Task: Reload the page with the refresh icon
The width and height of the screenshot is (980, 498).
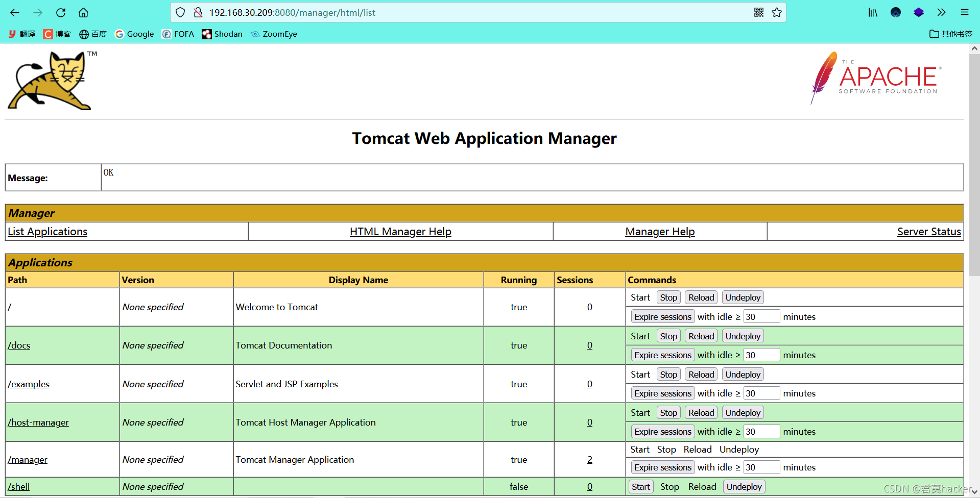Action: 61,12
